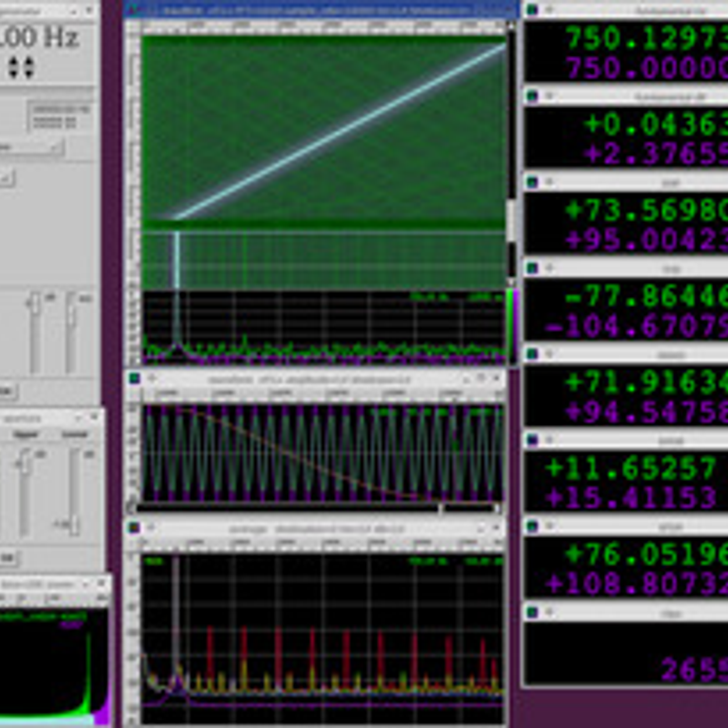Increase frequency with the left up arrow under Hz
Image resolution: width=728 pixels, height=728 pixels.
pyautogui.click(x=14, y=62)
